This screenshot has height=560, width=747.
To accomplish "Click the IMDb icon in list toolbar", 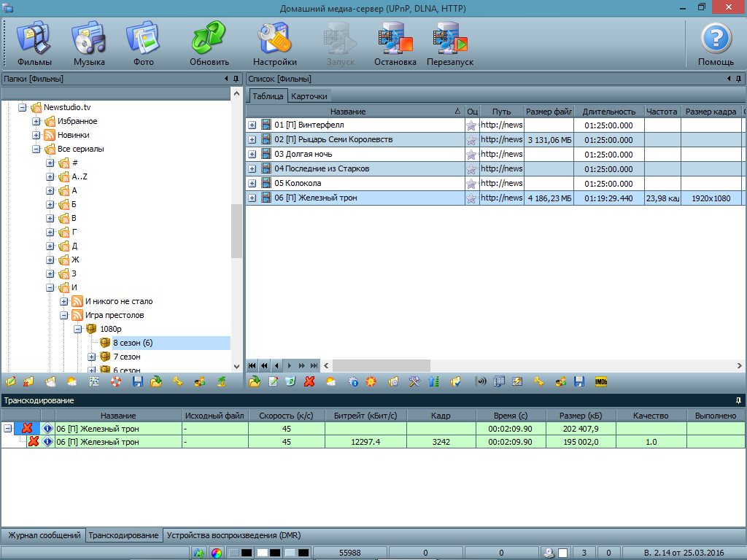I will coord(601,381).
